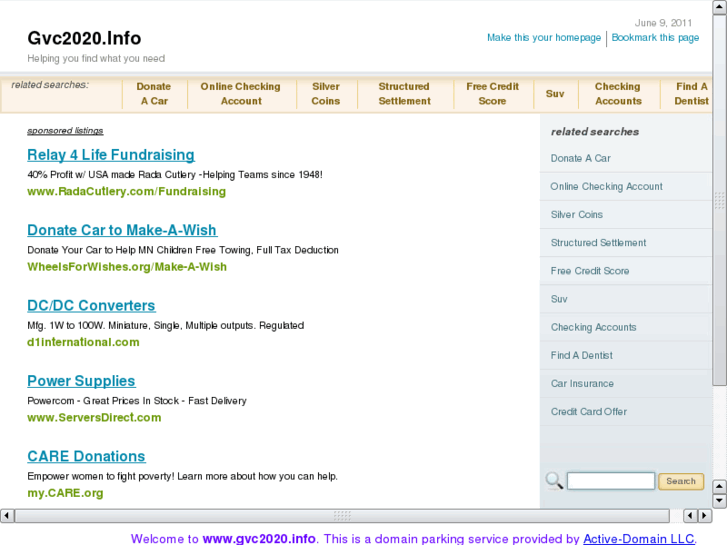Click the horizontal scrollbar thumb
This screenshot has width=727, height=545.
(x=342, y=515)
